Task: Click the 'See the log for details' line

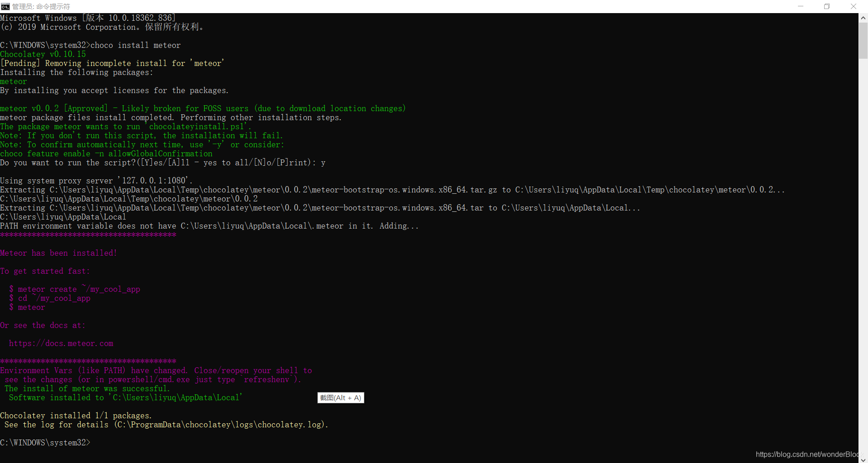Action: pos(166,425)
